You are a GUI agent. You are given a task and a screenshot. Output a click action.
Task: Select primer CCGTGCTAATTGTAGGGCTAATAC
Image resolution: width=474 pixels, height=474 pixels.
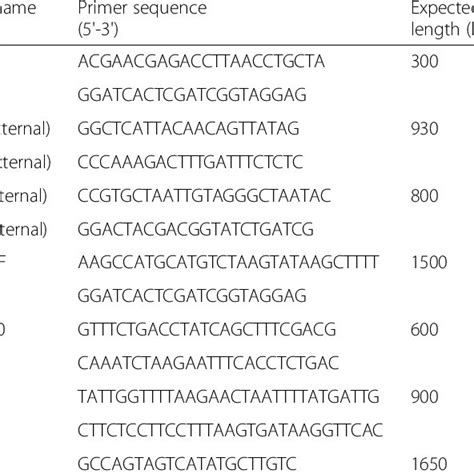tap(204, 196)
